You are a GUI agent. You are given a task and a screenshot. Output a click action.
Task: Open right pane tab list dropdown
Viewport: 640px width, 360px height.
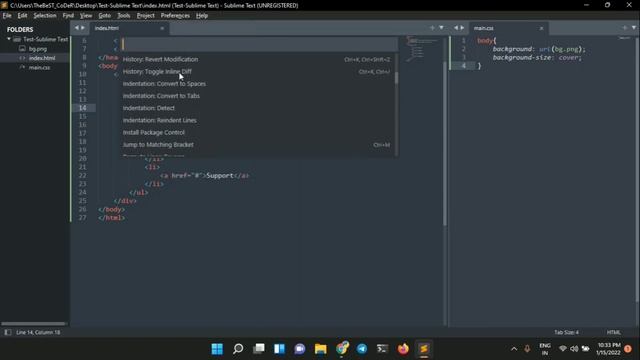(634, 28)
